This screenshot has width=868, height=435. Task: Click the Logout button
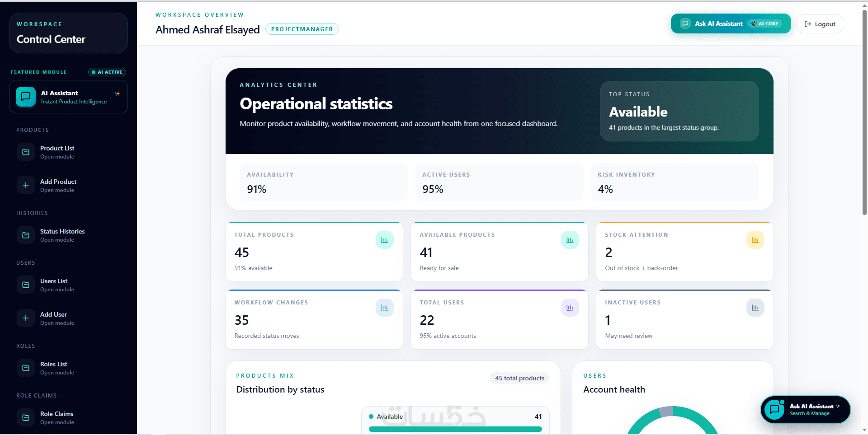click(820, 24)
